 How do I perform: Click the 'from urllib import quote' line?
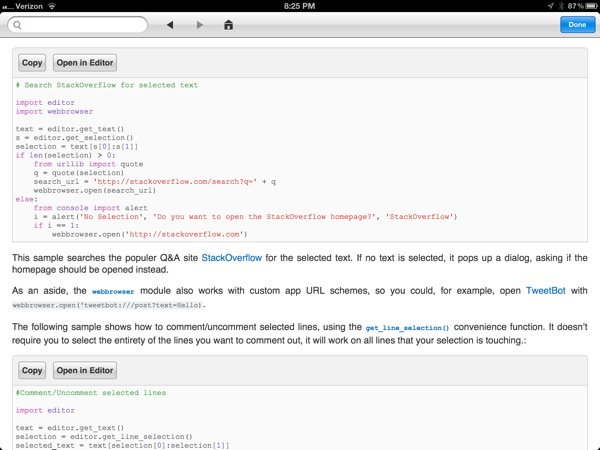click(x=88, y=164)
